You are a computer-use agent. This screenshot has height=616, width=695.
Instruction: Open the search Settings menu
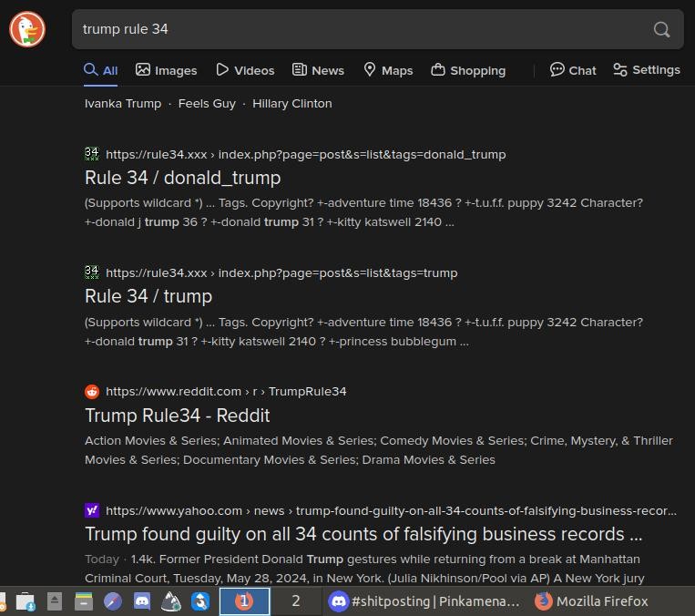click(647, 70)
